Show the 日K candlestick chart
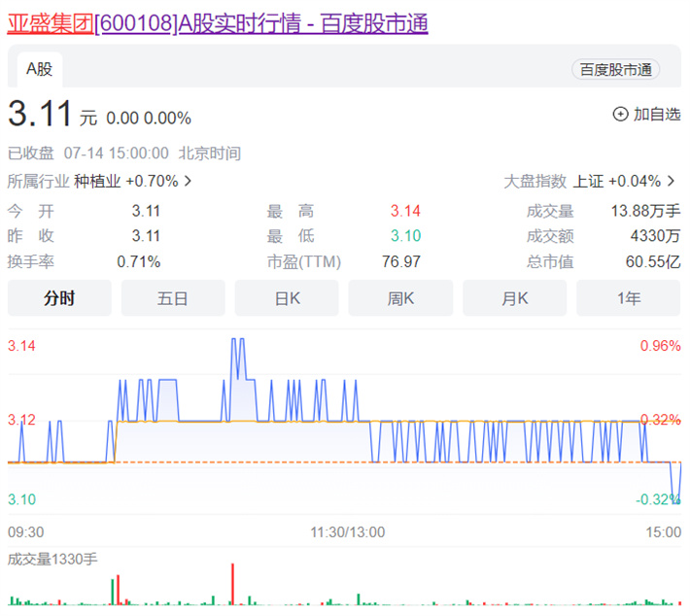This screenshot has height=616, width=690. click(287, 298)
